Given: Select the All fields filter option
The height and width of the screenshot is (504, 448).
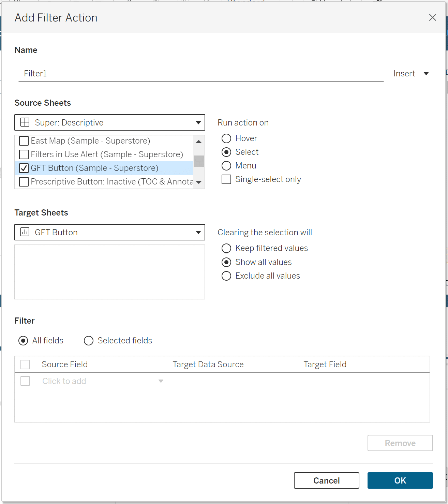Looking at the screenshot, I should coord(23,341).
